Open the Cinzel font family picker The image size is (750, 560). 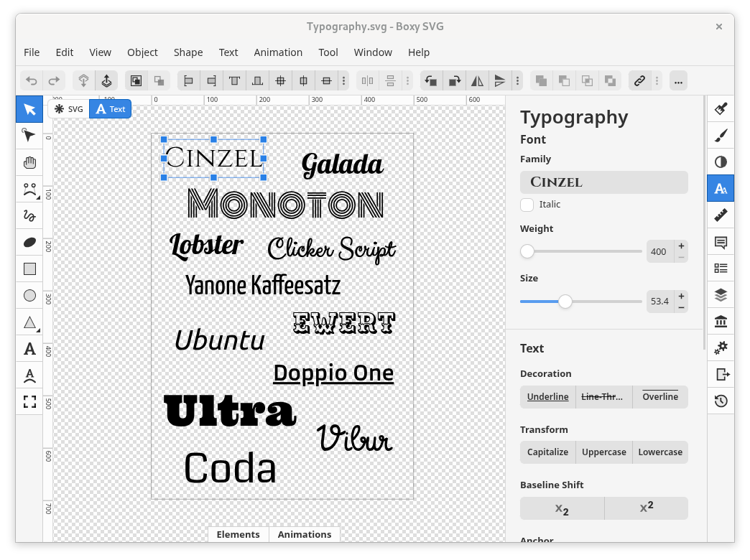(603, 182)
